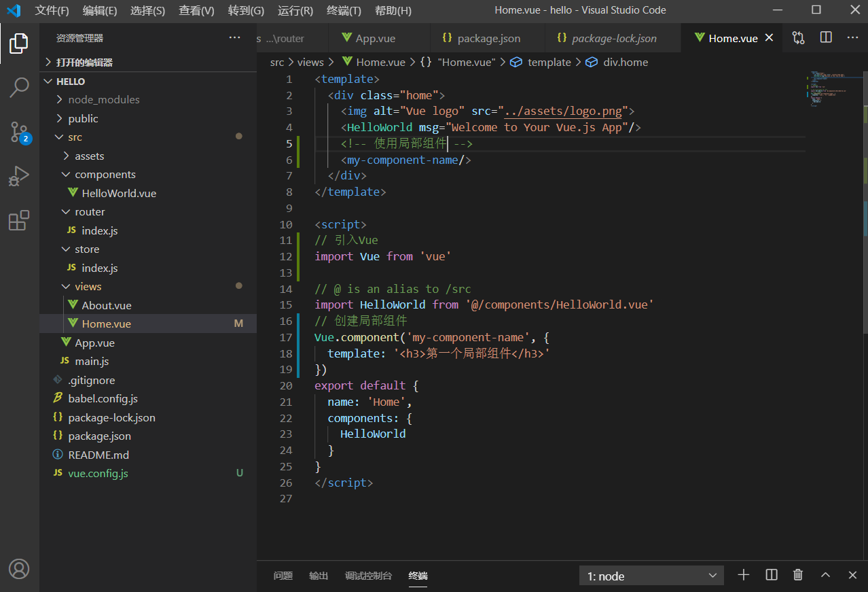The width and height of the screenshot is (868, 592).
Task: Maximize the panel with up chevron
Action: pyautogui.click(x=825, y=575)
